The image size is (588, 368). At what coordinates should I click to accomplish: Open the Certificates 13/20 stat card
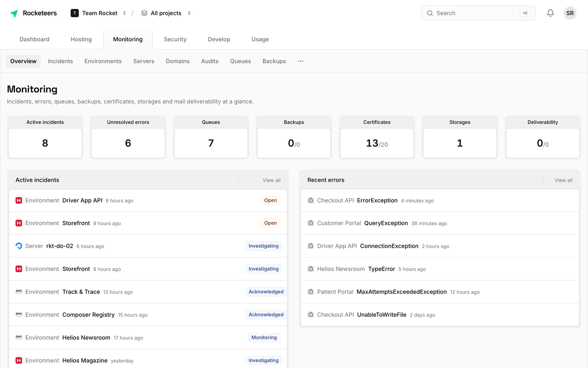click(377, 137)
